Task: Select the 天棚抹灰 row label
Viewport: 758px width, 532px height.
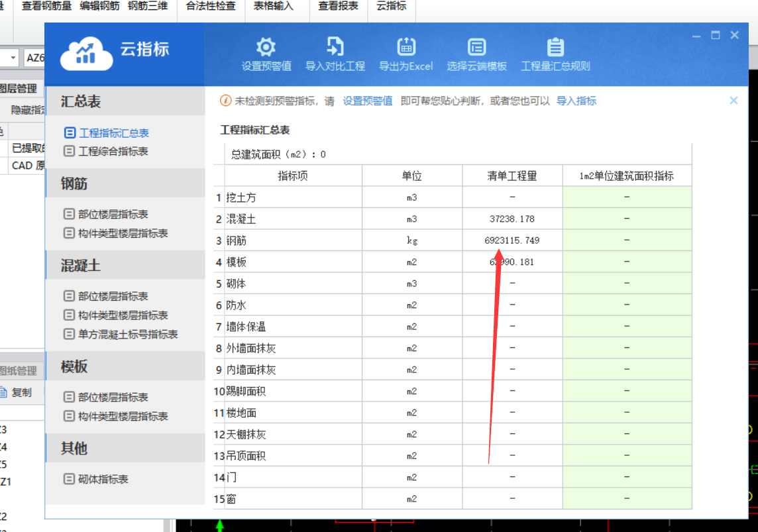Action: click(x=246, y=435)
